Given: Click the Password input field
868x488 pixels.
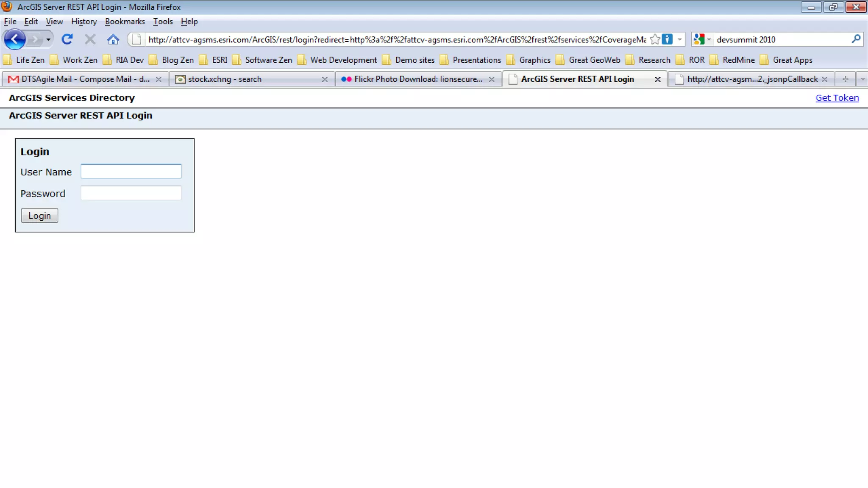Looking at the screenshot, I should pos(131,193).
